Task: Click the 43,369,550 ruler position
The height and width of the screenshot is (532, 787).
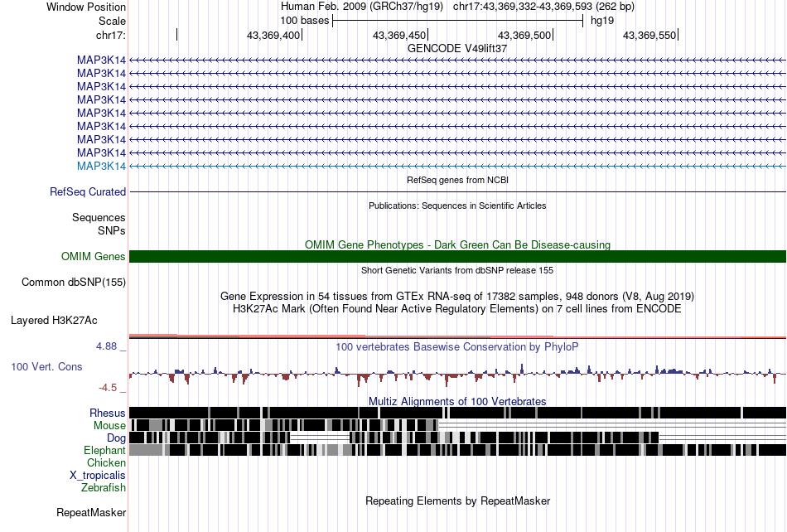Action: click(x=649, y=35)
